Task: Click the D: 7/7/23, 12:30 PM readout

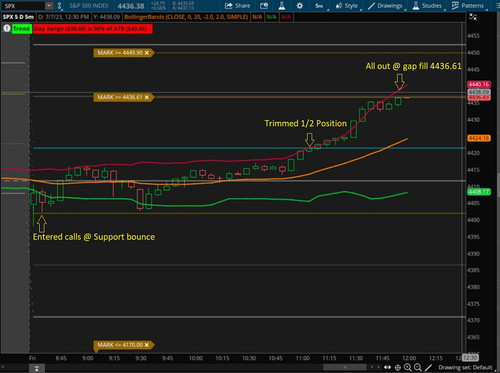Action: (63, 17)
